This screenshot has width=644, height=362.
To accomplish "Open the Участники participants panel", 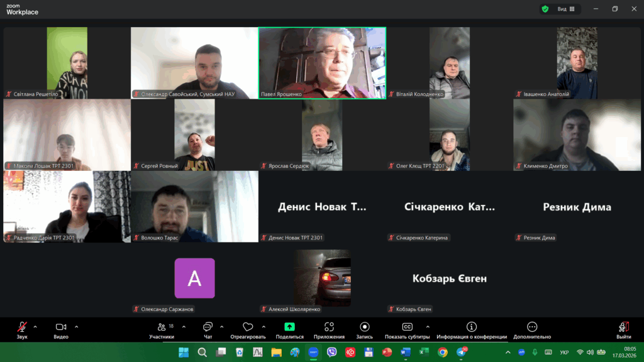I will coord(162,329).
